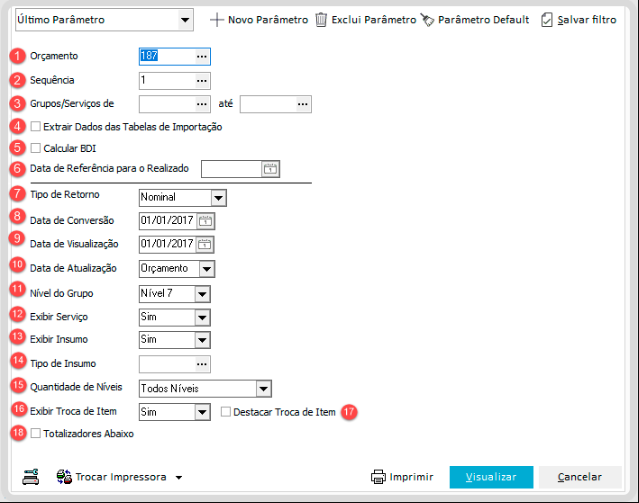Open the Tipo de Insumo lookup ellipsis
This screenshot has height=503, width=639.
(x=202, y=364)
